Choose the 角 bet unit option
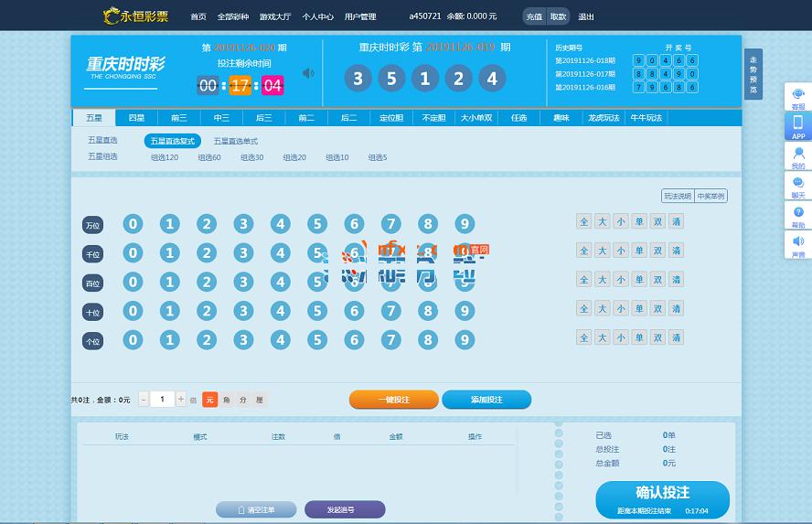The height and width of the screenshot is (524, 812). point(226,400)
